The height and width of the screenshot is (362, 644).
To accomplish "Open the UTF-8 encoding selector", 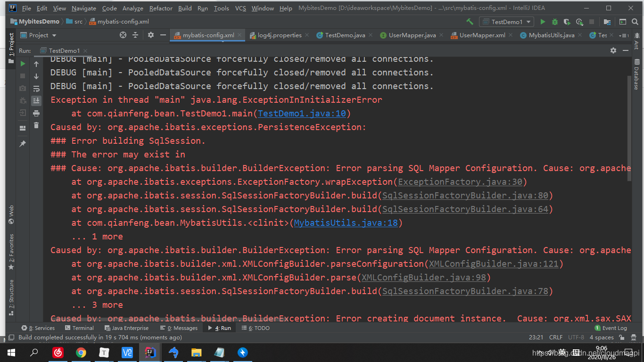I will coord(576,337).
